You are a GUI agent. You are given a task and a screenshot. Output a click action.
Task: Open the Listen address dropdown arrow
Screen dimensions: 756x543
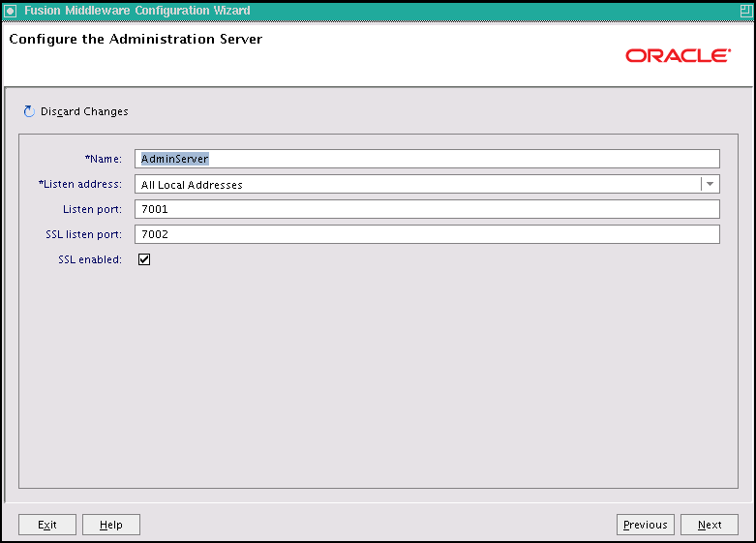click(x=710, y=184)
